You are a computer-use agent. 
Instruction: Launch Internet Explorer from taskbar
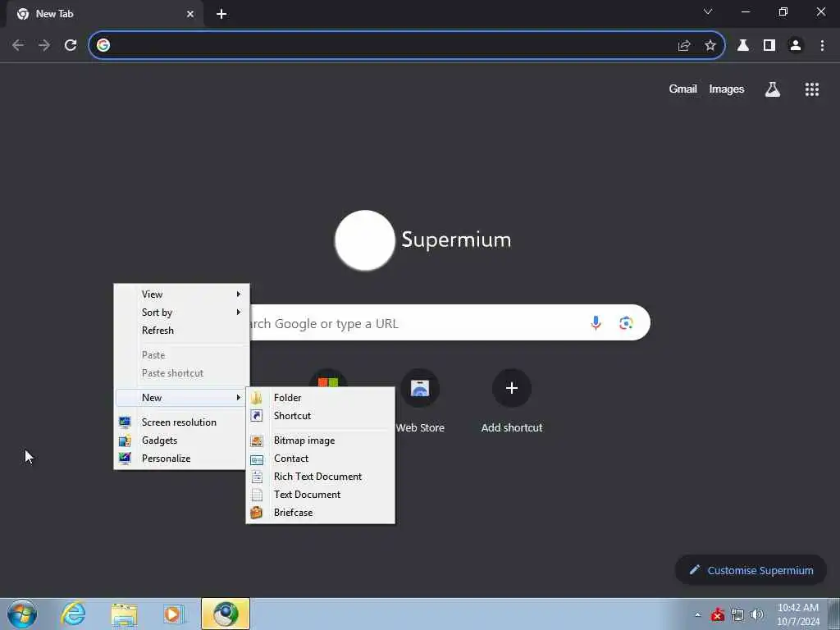(73, 614)
